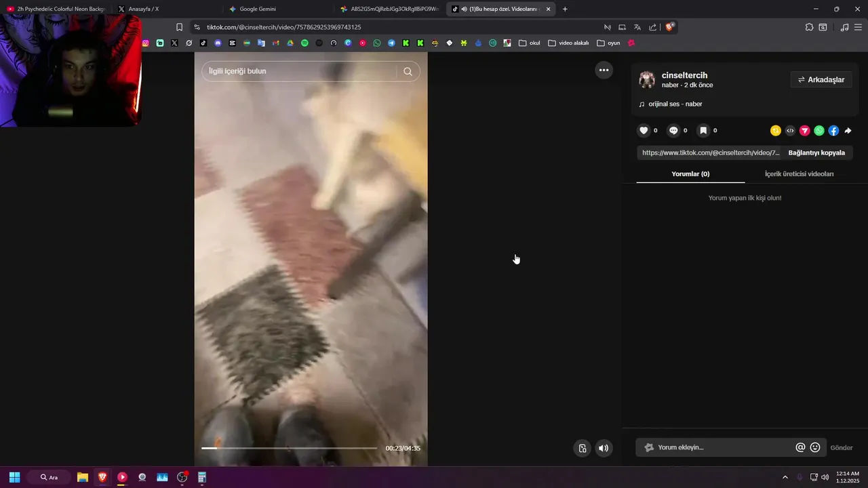The width and height of the screenshot is (868, 488).
Task: Open the media control music-note icon
Action: point(844,27)
